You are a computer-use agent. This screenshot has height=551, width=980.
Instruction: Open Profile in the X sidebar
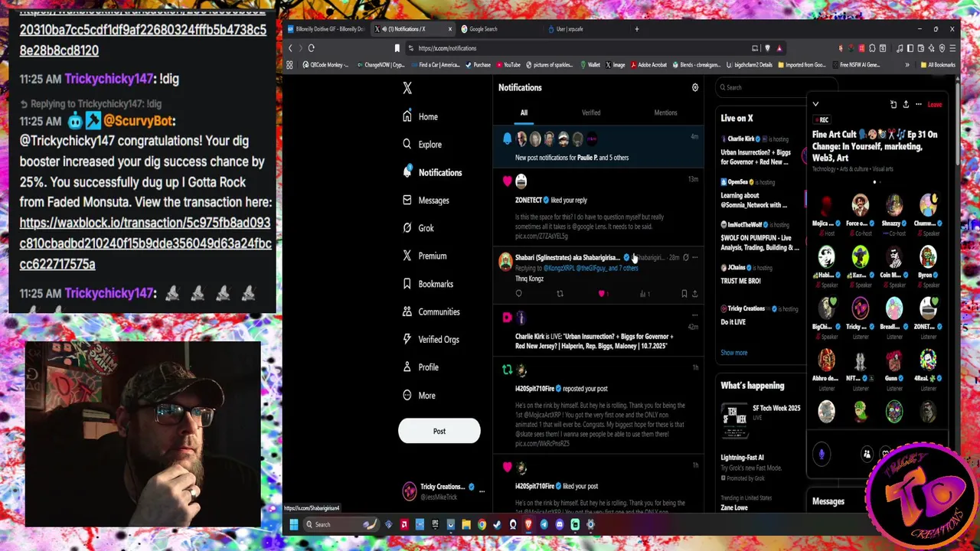(x=420, y=367)
